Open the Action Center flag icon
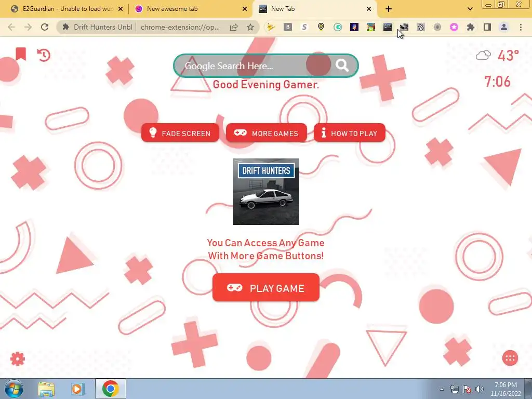Viewport: 532px width, 399px height. (467, 389)
